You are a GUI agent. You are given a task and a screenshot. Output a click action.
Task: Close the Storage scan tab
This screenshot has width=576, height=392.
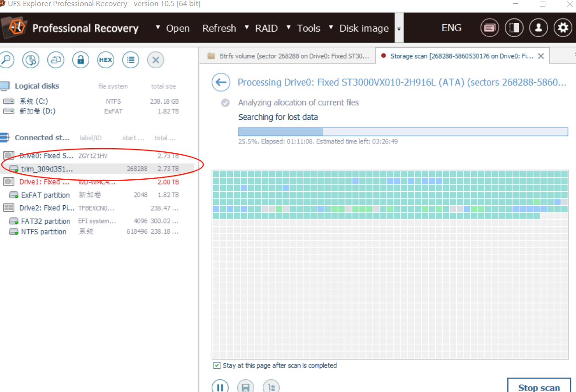541,56
